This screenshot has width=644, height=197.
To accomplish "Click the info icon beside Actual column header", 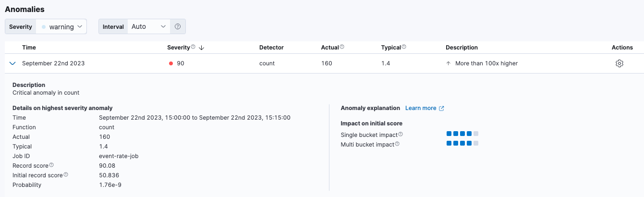I will (342, 47).
